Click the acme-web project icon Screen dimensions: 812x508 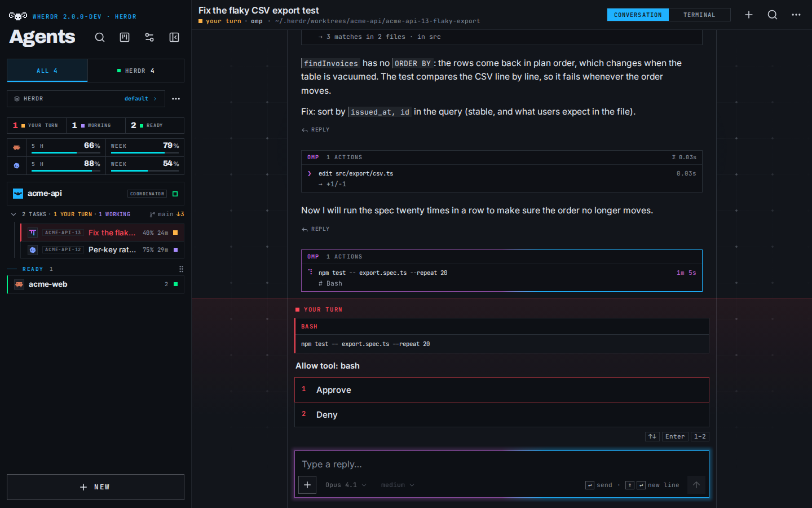pos(19,284)
